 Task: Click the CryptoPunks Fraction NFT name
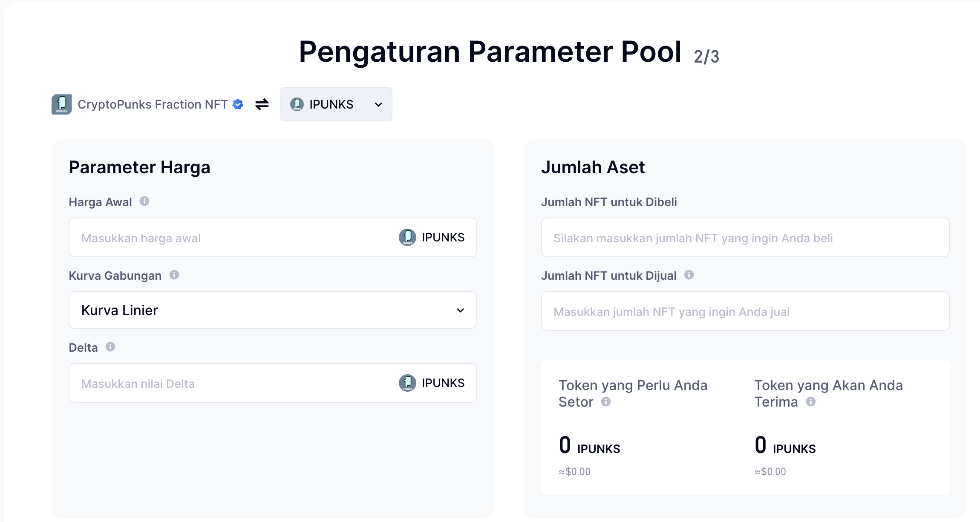pos(153,104)
